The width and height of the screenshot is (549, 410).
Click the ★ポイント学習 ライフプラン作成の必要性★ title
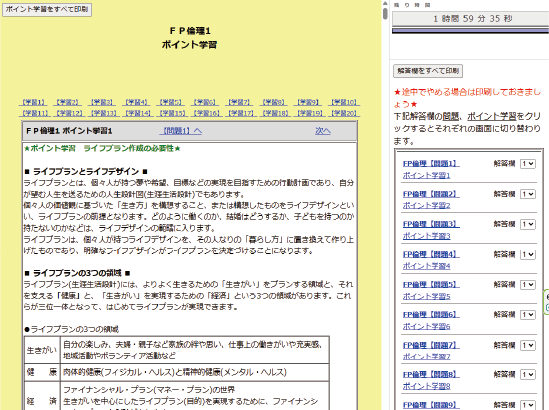[102, 148]
